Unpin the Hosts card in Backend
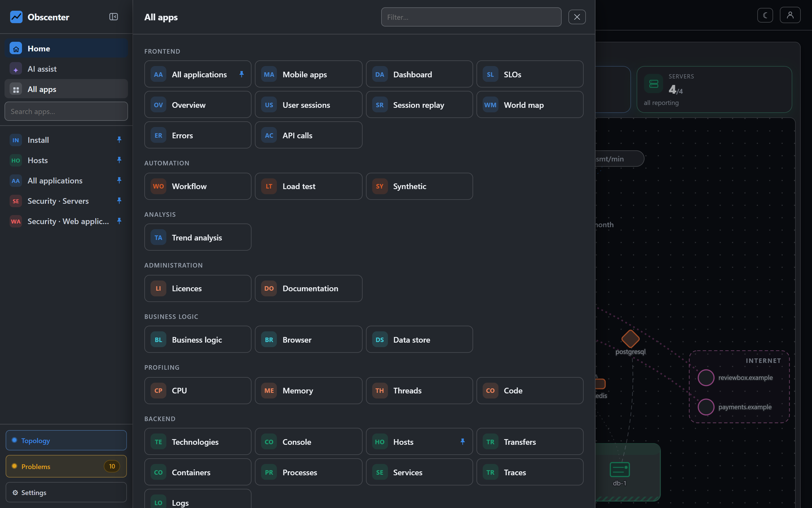 click(463, 441)
